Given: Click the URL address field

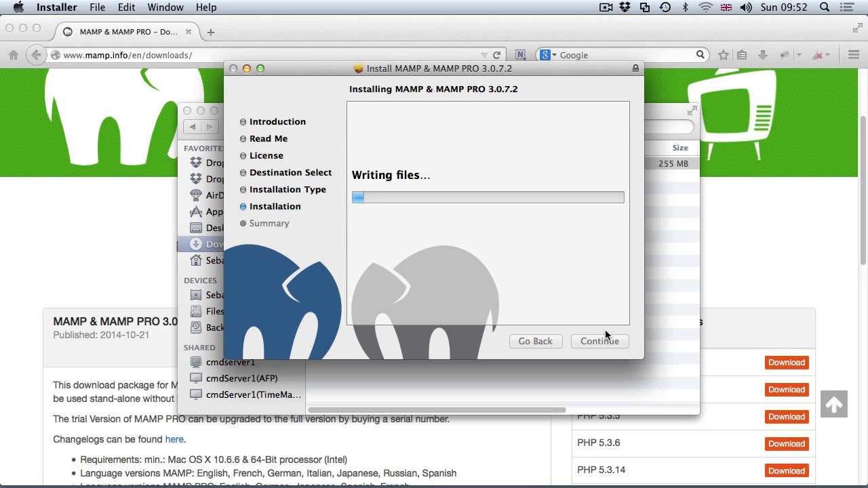Looking at the screenshot, I should tap(271, 55).
